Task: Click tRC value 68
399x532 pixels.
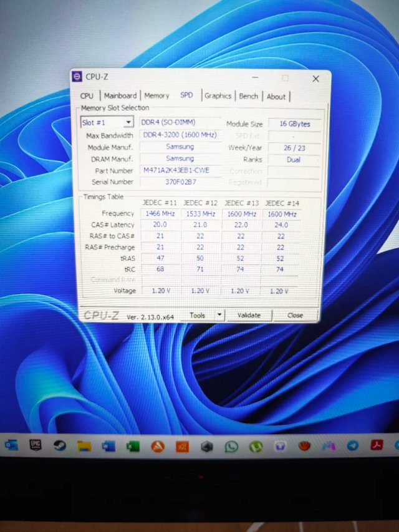Action: (160, 269)
